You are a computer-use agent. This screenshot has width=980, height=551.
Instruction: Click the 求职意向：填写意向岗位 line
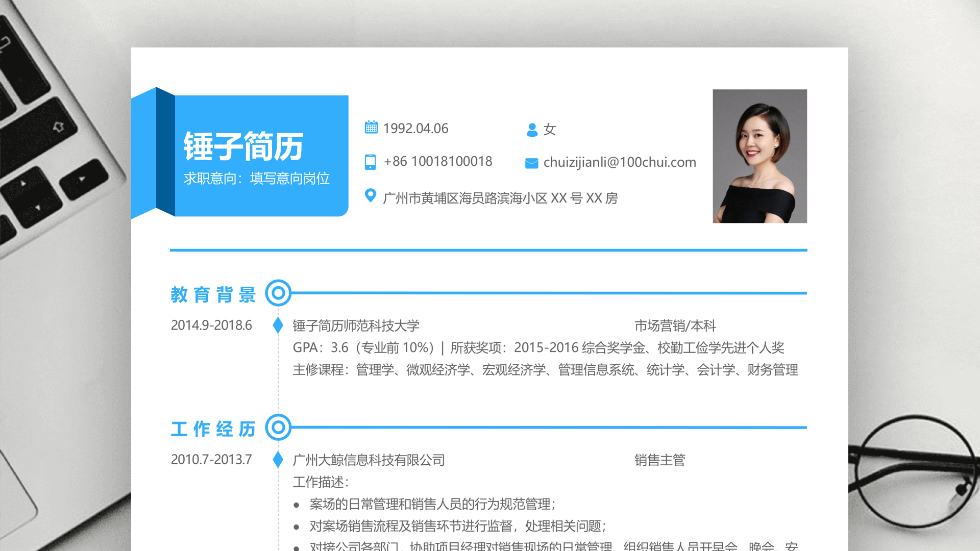[256, 179]
